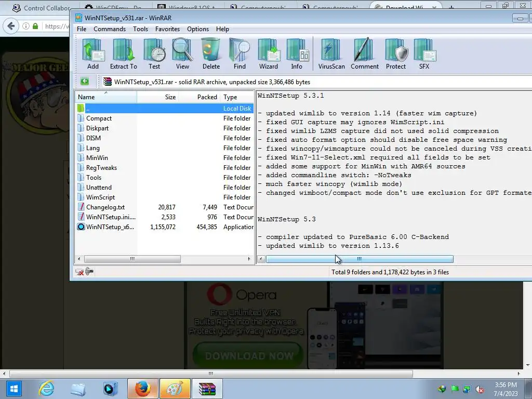Open the Favorites menu

tap(167, 29)
